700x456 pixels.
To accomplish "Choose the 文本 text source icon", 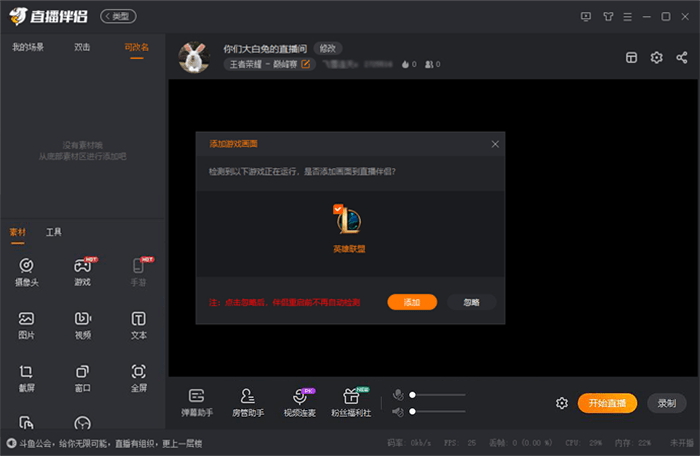I will pyautogui.click(x=139, y=324).
